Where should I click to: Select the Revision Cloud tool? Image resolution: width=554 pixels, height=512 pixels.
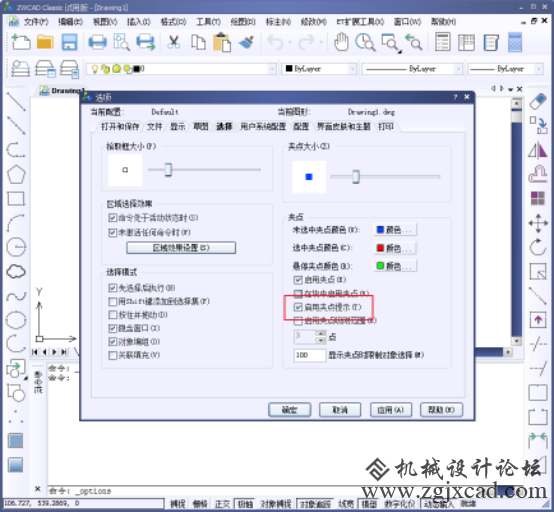point(16,271)
